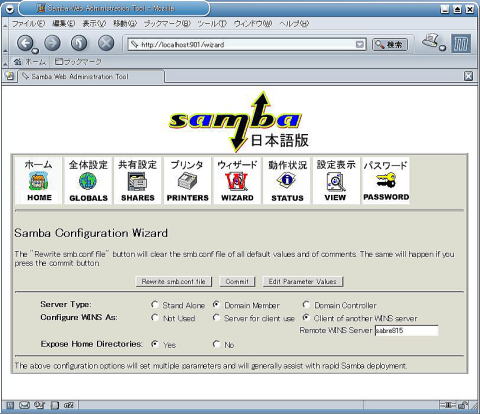Open the HOME house icon in Samba navigation
This screenshot has height=414, width=480.
[39, 182]
